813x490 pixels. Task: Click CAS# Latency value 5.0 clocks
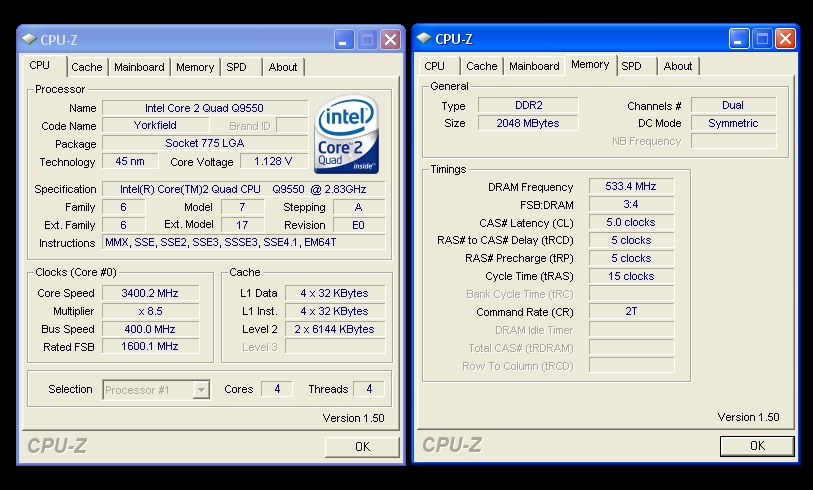632,222
